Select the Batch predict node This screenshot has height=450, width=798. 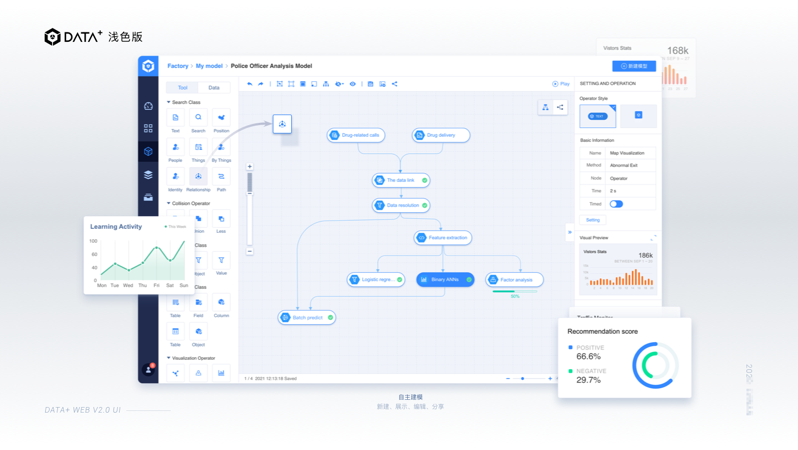[x=306, y=318]
